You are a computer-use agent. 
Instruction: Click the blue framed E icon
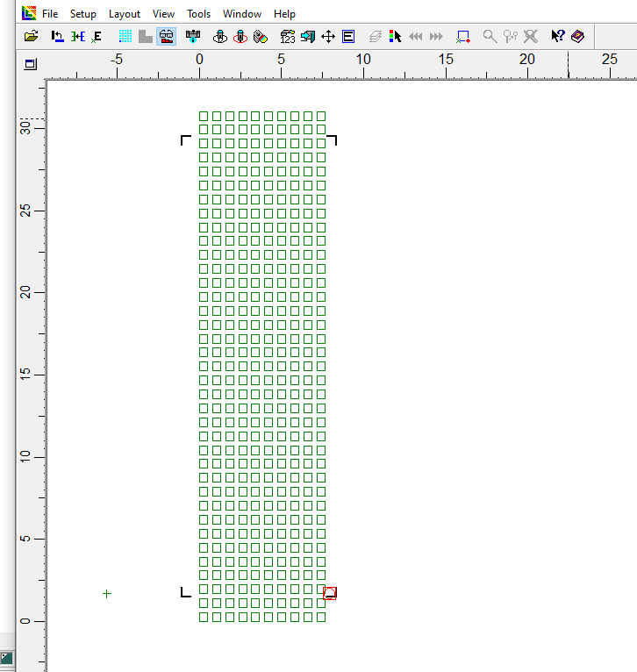(x=348, y=37)
